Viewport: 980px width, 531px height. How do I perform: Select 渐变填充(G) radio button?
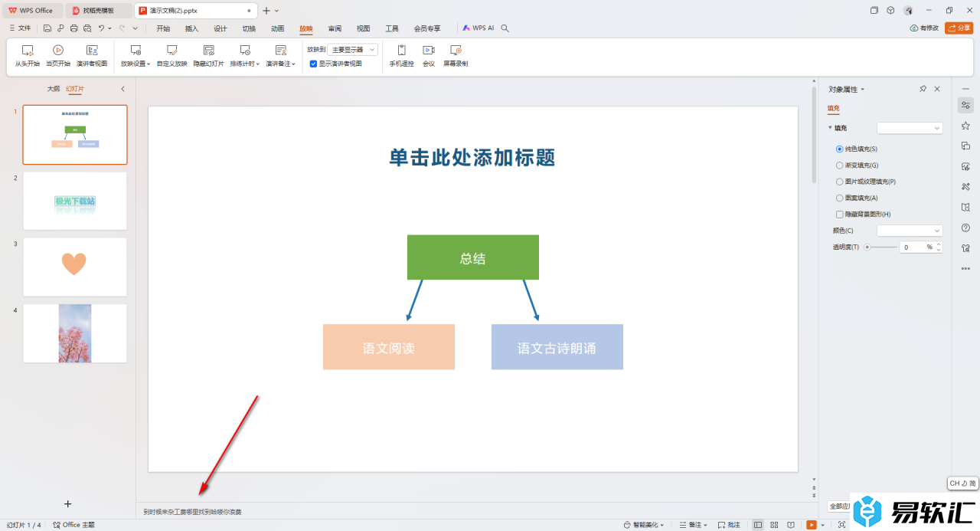(x=839, y=165)
